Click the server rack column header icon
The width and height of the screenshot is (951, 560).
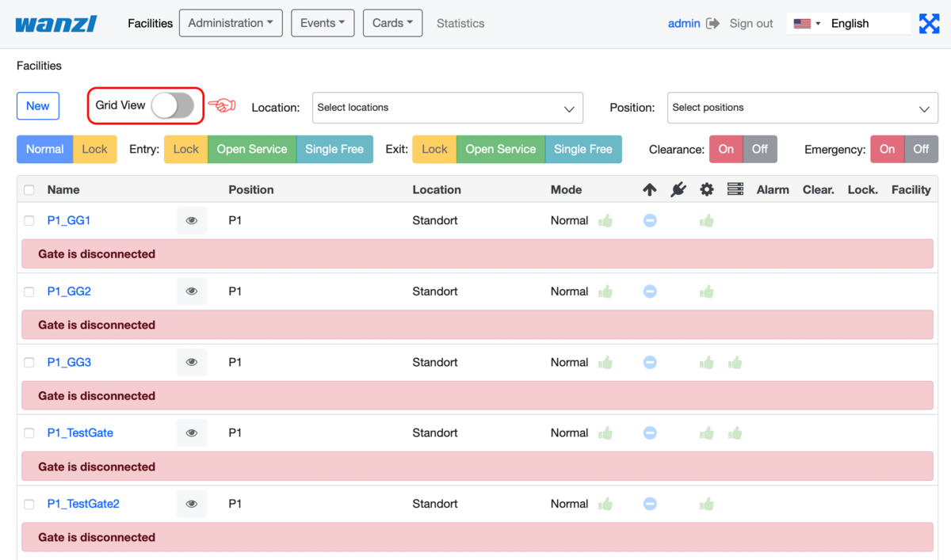pyautogui.click(x=735, y=189)
